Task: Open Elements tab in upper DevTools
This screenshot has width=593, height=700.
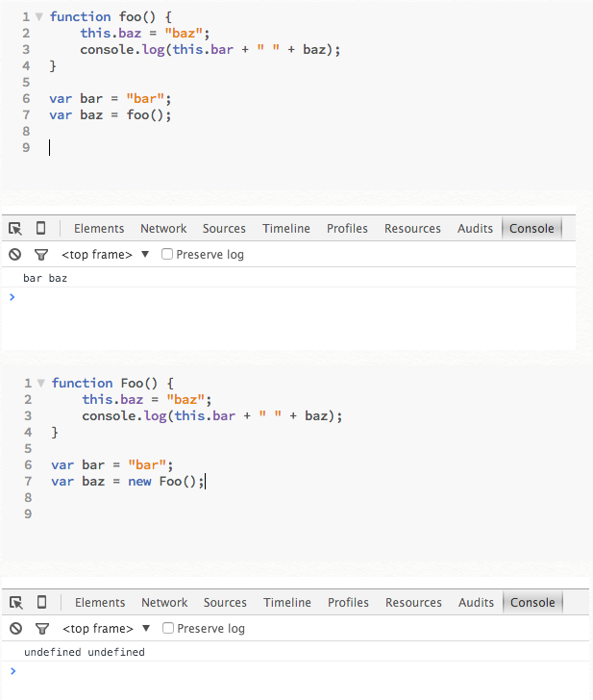Action: [x=99, y=229]
